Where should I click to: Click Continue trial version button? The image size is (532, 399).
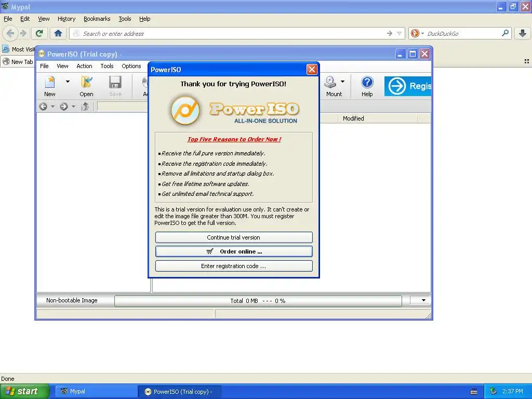coord(233,237)
